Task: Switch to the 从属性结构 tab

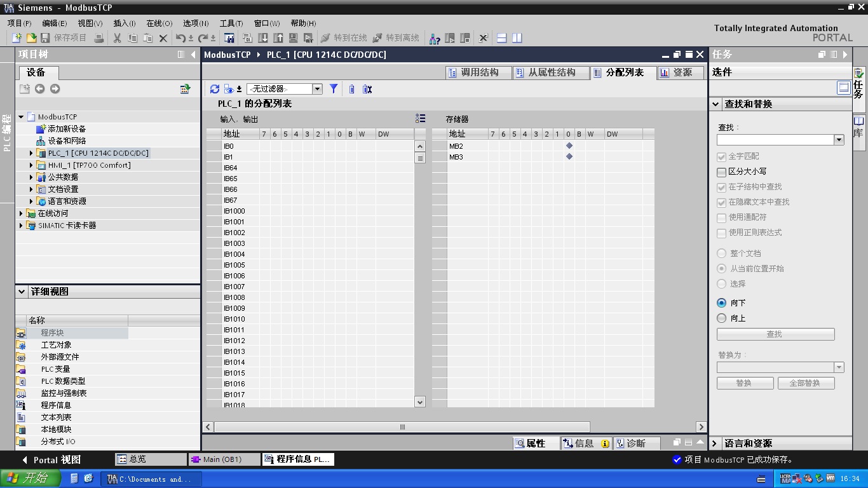Action: coord(550,72)
